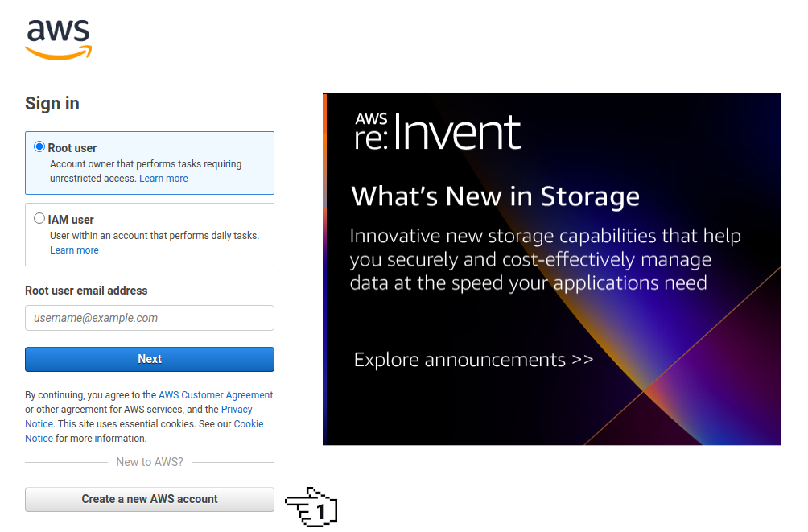Open Learn more link for IAM user
Viewport: 808px width, 532px height.
coord(74,250)
